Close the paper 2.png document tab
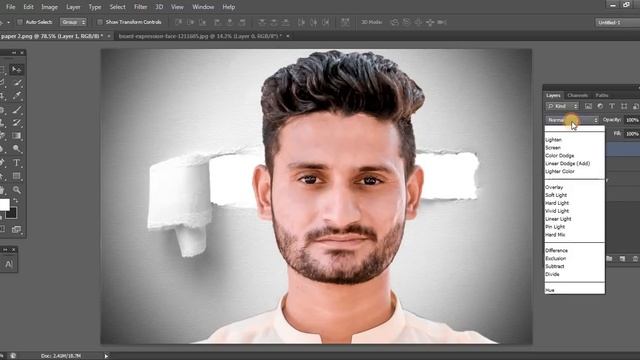640x360 pixels. pos(109,36)
